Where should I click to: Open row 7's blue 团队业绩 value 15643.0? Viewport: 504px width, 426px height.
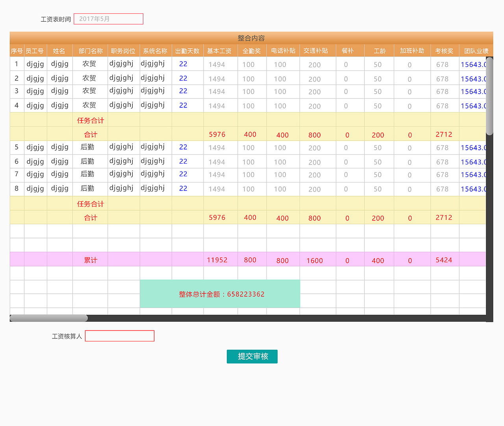tap(473, 175)
